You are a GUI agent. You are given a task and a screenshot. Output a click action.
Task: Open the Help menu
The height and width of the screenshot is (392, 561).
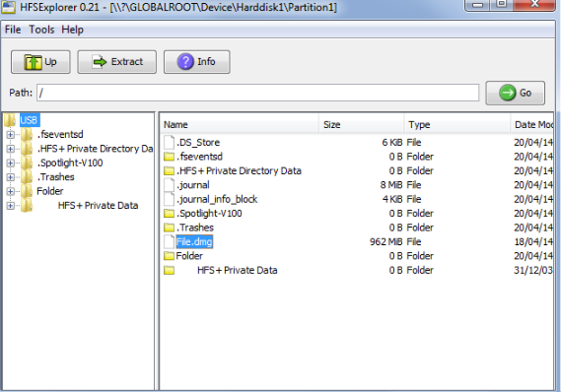tap(72, 30)
